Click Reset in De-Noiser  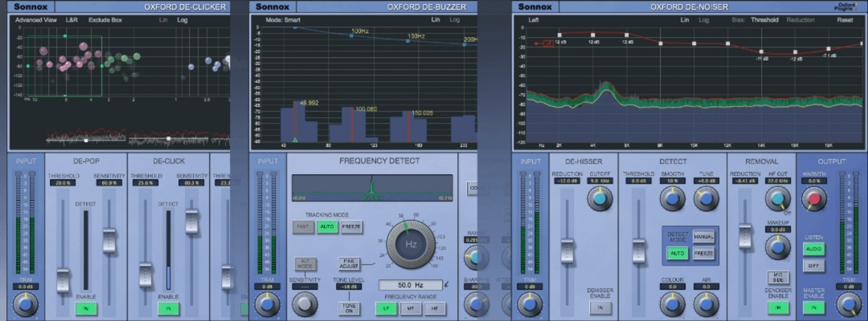pos(845,20)
